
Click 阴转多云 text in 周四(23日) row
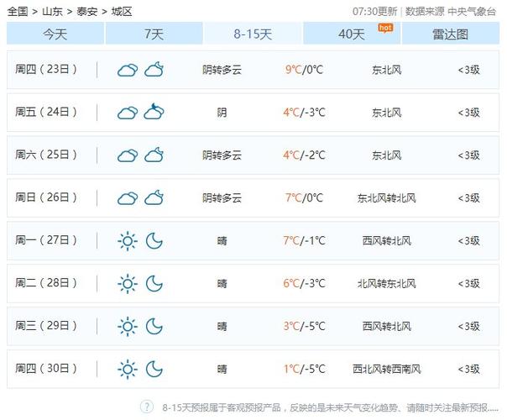[222, 70]
